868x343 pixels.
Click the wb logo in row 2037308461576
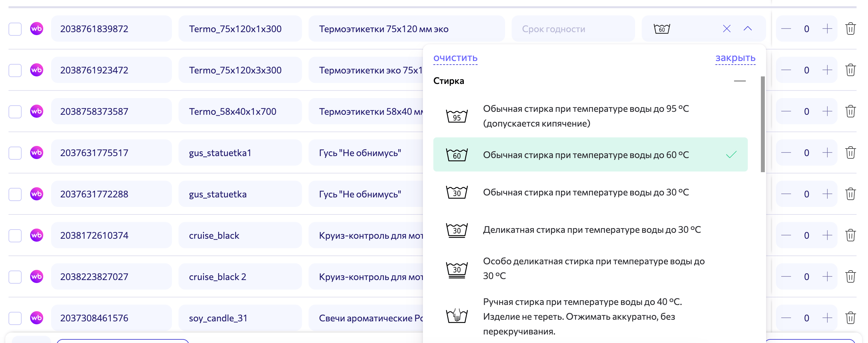37,318
